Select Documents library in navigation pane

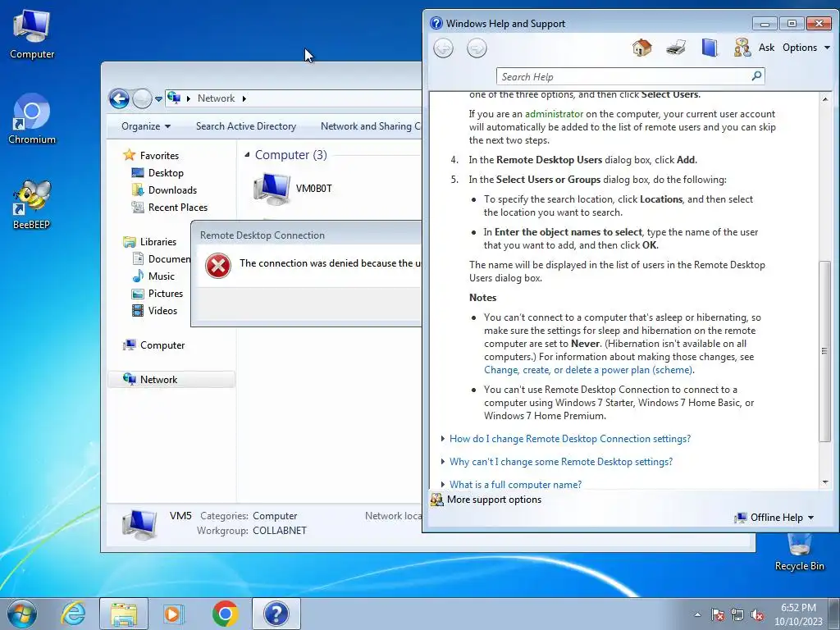[161, 259]
